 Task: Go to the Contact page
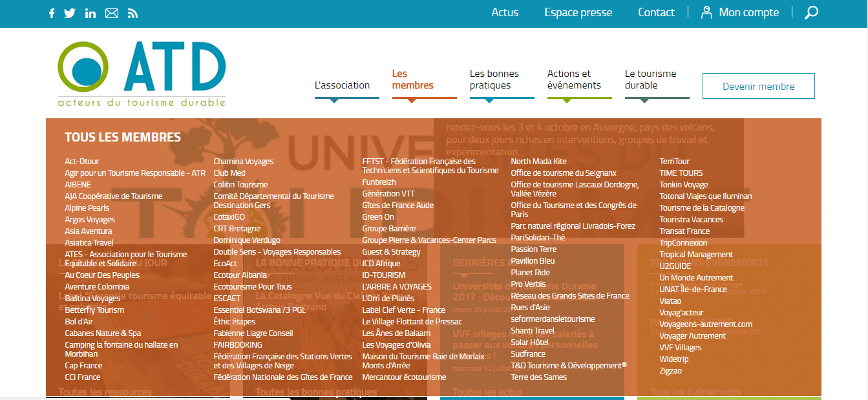click(656, 12)
